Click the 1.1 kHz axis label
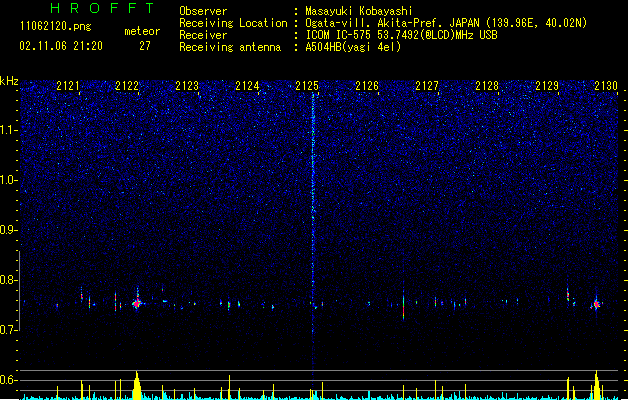 [9, 130]
